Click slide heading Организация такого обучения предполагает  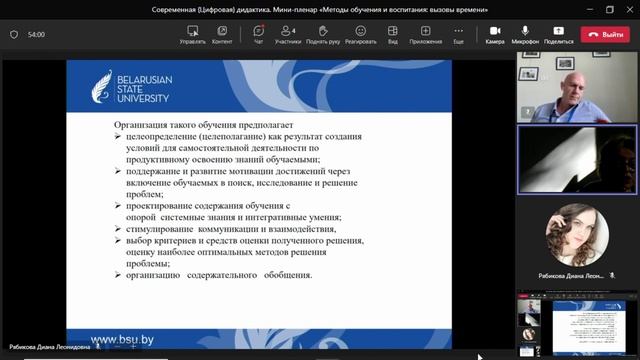tap(203, 124)
